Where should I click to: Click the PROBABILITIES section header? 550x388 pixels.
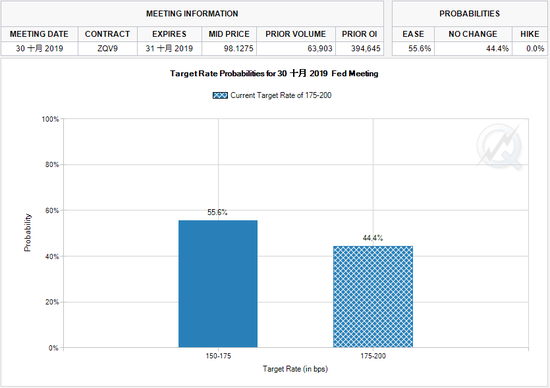[470, 14]
